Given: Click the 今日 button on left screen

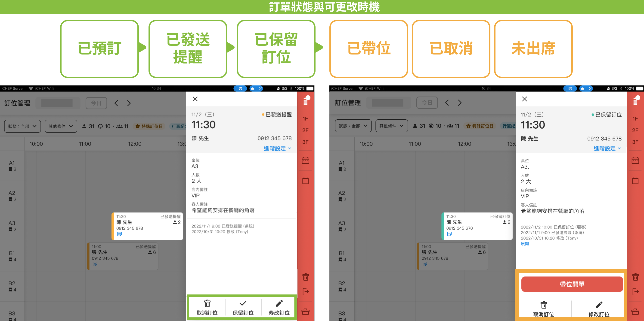Looking at the screenshot, I should 96,103.
